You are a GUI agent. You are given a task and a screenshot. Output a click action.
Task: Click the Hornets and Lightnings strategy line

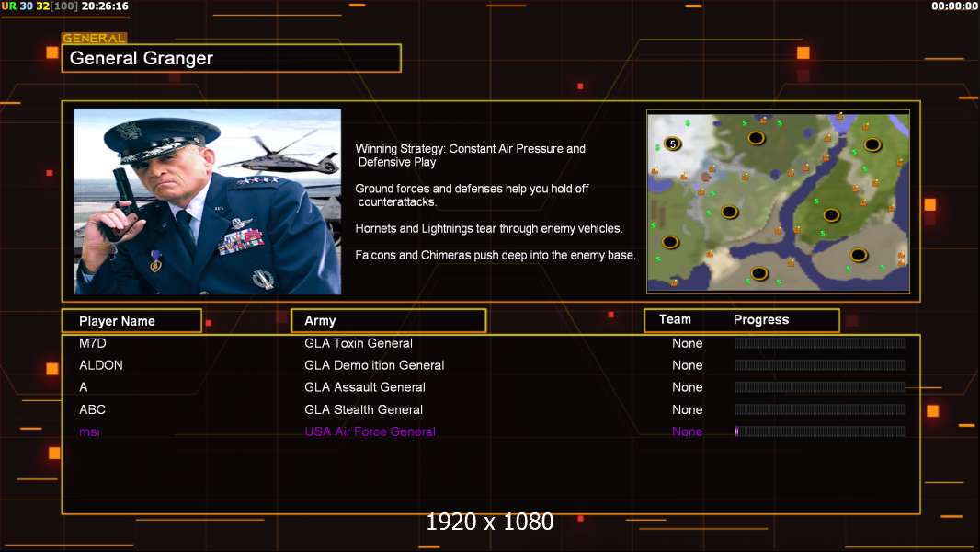[x=489, y=229]
